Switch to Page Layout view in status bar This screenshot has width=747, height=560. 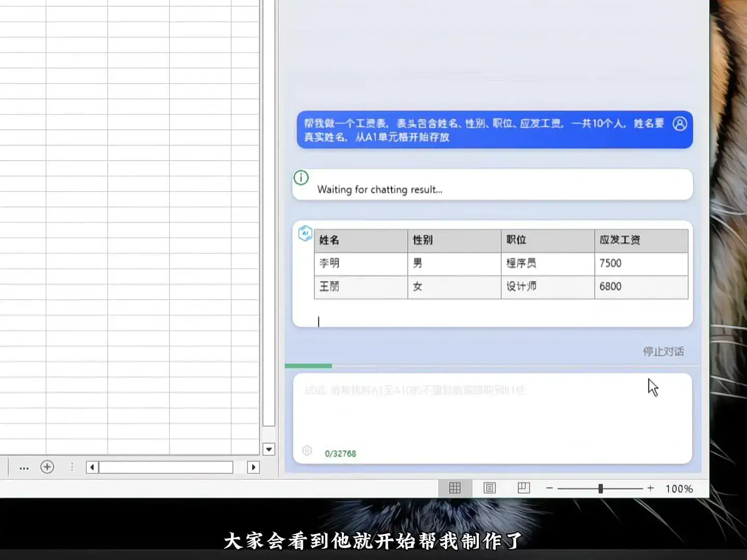(x=489, y=488)
